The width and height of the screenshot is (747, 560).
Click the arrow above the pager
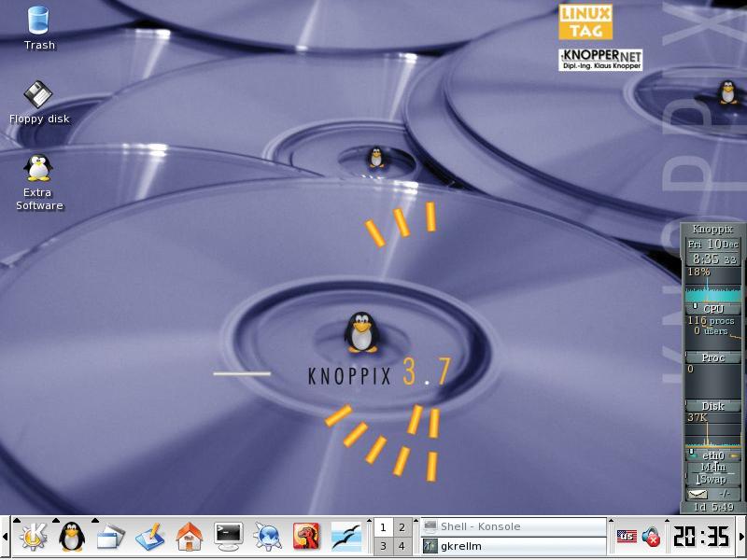point(369,521)
